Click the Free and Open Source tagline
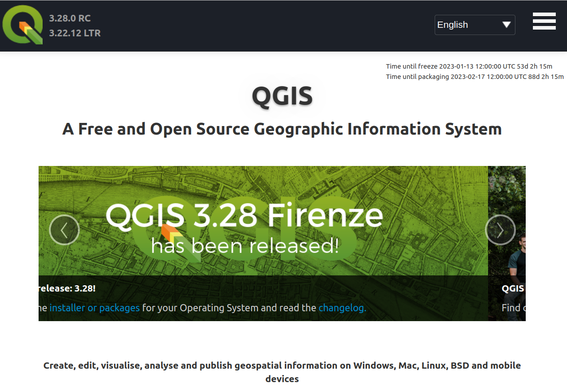 (x=282, y=129)
